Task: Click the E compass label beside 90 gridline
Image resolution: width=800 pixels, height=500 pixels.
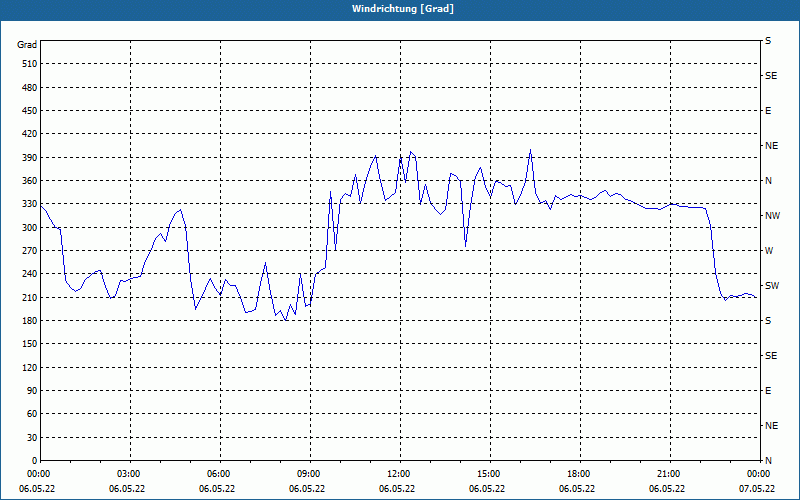Action: [x=768, y=391]
